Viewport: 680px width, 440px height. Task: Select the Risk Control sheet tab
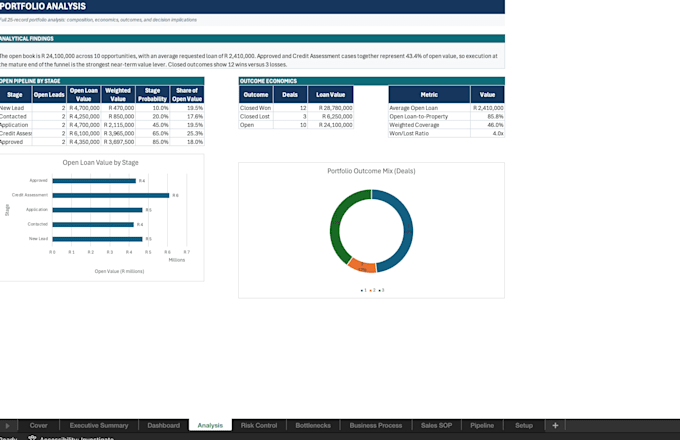pyautogui.click(x=259, y=425)
